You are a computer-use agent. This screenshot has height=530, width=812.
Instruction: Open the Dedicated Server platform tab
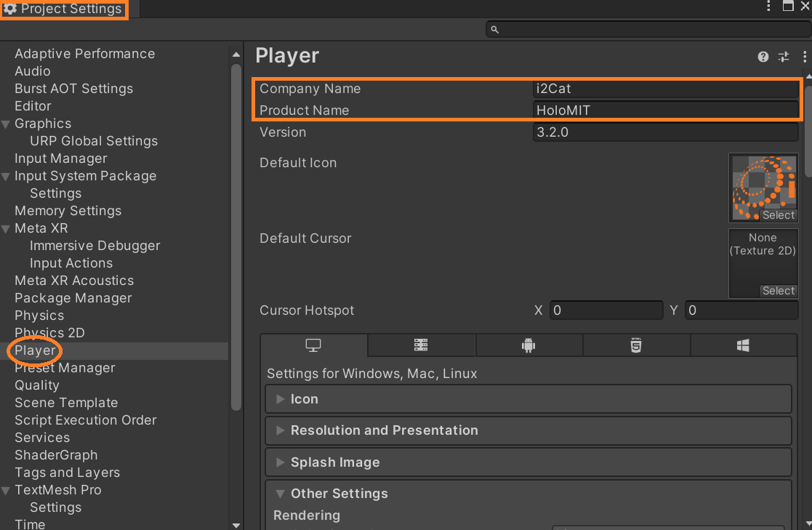coord(421,346)
